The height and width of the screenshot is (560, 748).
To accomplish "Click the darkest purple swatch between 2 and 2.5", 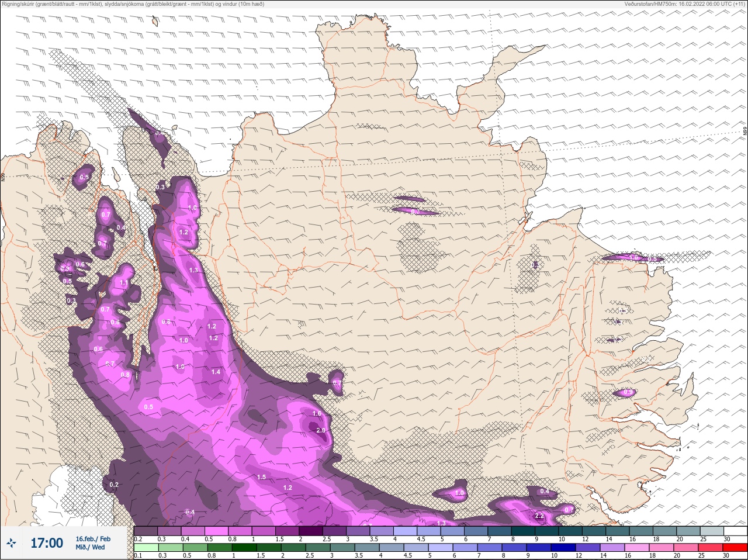I will tap(311, 531).
